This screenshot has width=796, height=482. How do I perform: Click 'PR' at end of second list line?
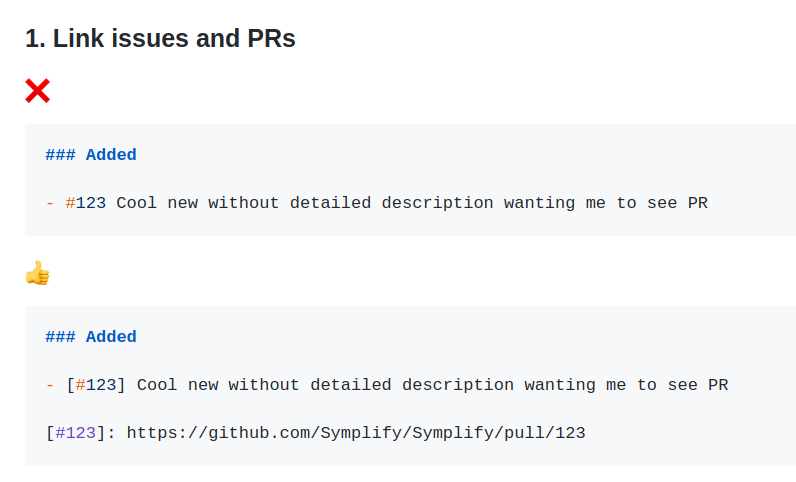(x=718, y=385)
